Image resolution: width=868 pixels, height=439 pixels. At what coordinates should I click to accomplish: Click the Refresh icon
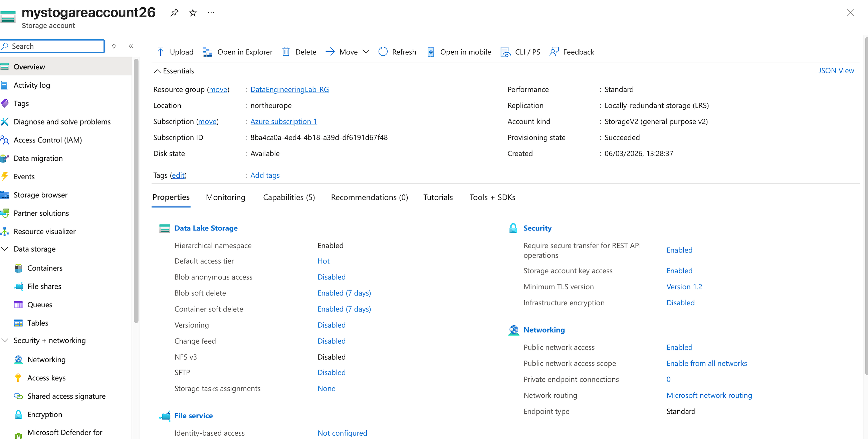(x=383, y=52)
